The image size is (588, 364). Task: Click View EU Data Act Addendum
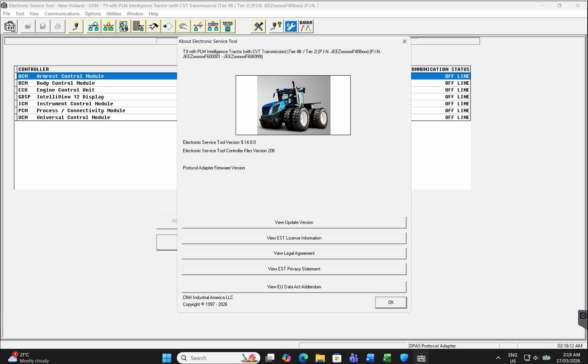[x=294, y=287]
